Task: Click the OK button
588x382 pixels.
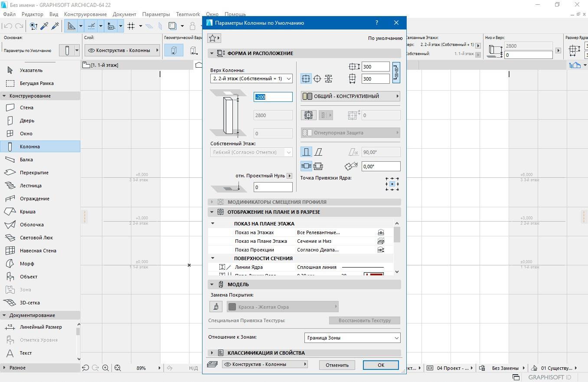Action: 381,365
